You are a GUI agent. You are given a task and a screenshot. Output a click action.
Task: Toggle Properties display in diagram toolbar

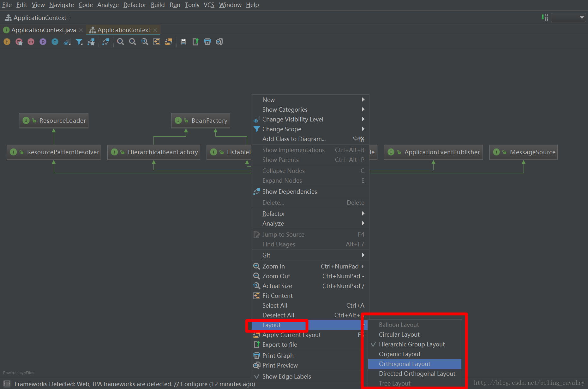tap(43, 42)
